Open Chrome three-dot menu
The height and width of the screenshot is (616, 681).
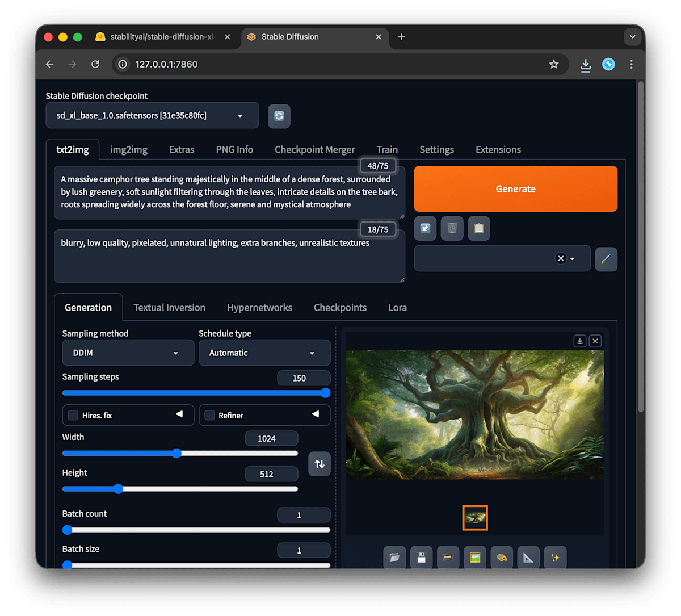pos(631,64)
